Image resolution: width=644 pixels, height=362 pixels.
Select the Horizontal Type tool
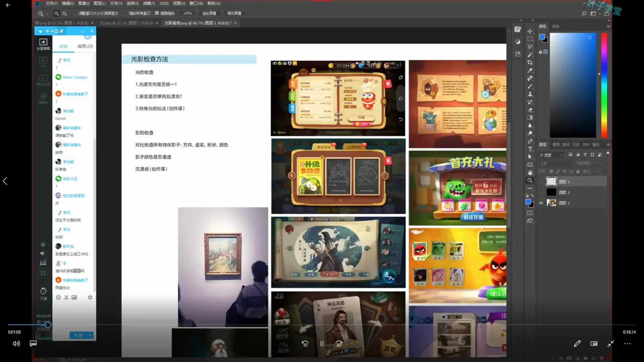[530, 149]
